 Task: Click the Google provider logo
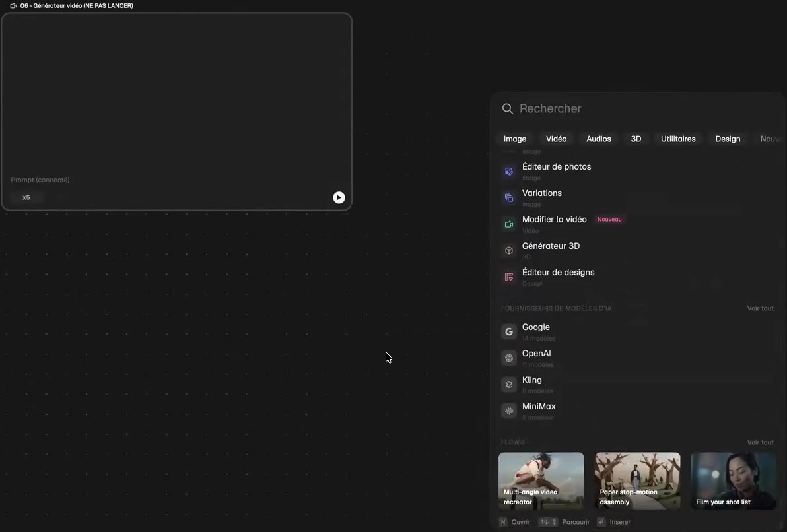[x=509, y=332]
